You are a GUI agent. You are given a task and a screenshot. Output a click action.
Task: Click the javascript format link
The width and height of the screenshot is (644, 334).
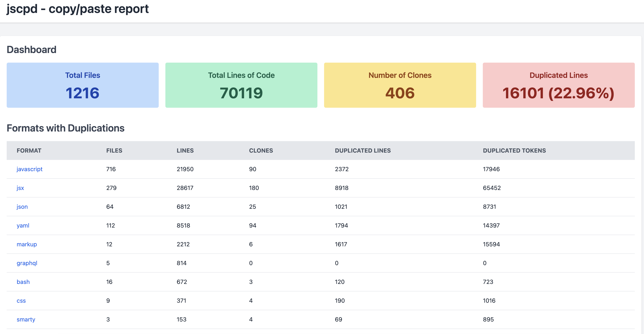point(29,169)
